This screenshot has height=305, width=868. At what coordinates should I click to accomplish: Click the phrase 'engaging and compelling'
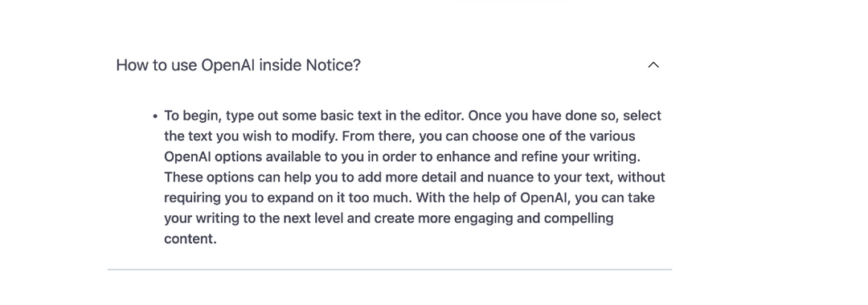tap(534, 218)
